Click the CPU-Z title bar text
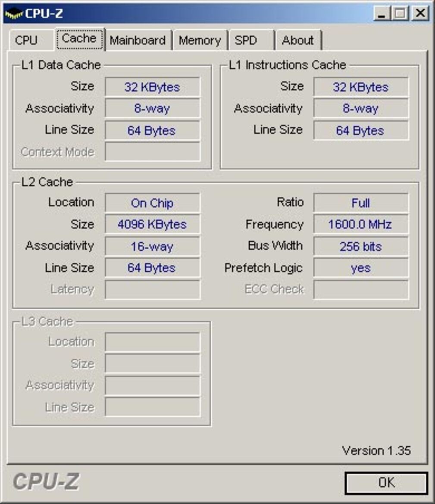This screenshot has width=435, height=504. tap(44, 14)
